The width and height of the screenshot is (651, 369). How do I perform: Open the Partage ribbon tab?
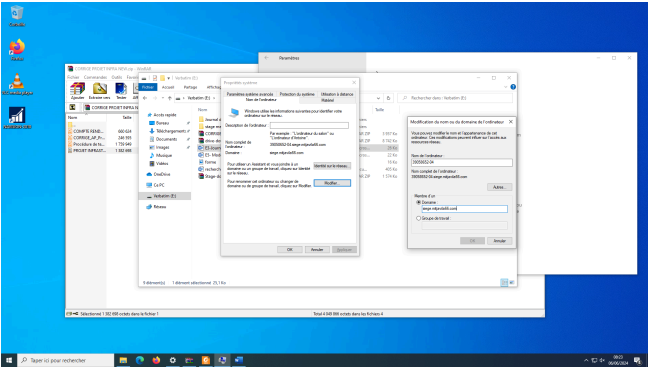tap(190, 87)
